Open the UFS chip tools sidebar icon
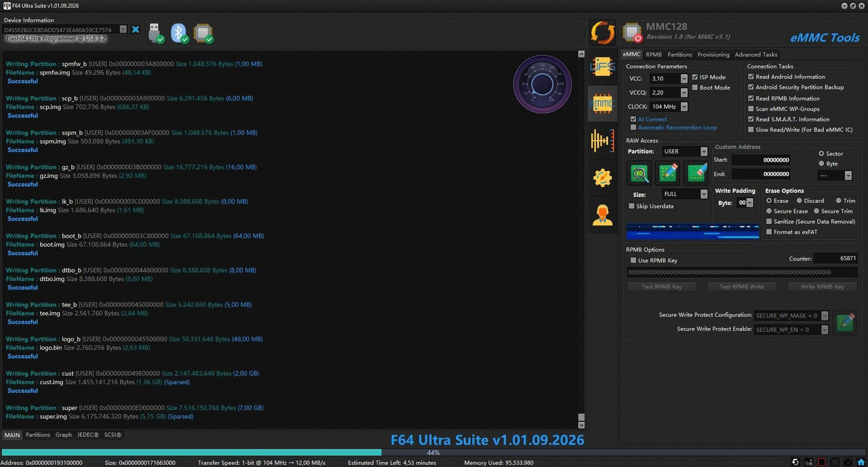Viewport: 868px width, 467px height. pyautogui.click(x=602, y=67)
